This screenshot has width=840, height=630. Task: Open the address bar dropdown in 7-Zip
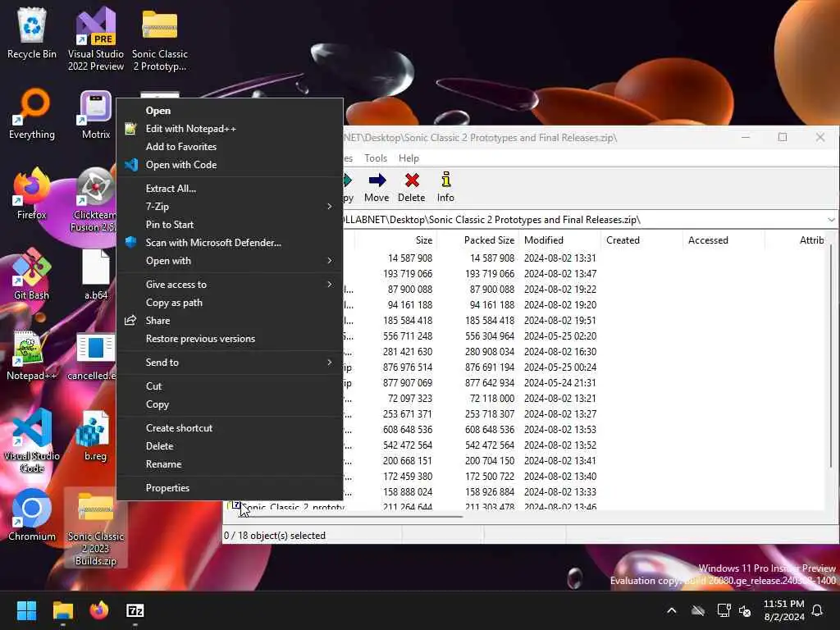pos(831,220)
